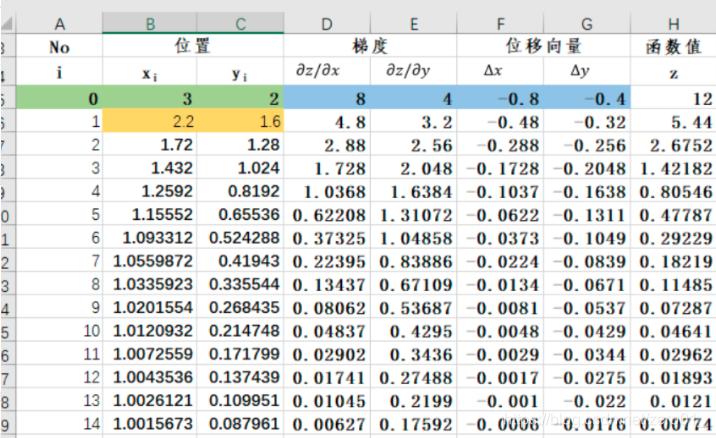Select the cell with value 0.01893

tap(673, 377)
